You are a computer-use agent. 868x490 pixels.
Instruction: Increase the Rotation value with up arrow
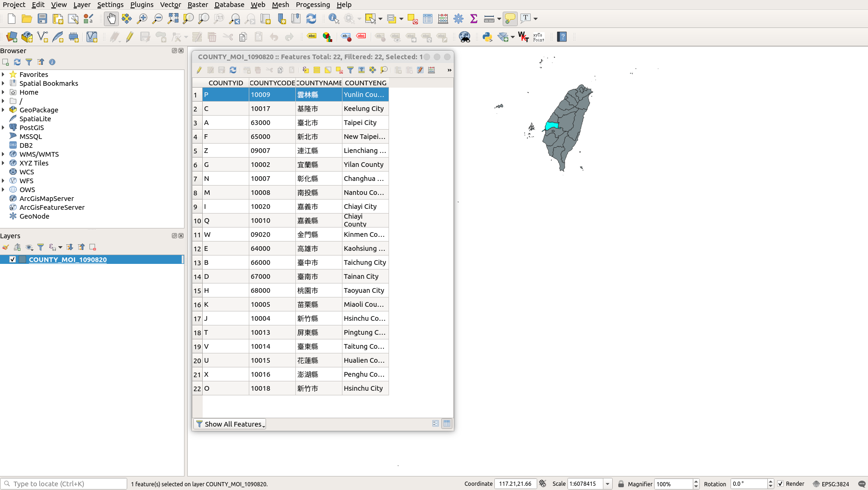[x=771, y=482]
